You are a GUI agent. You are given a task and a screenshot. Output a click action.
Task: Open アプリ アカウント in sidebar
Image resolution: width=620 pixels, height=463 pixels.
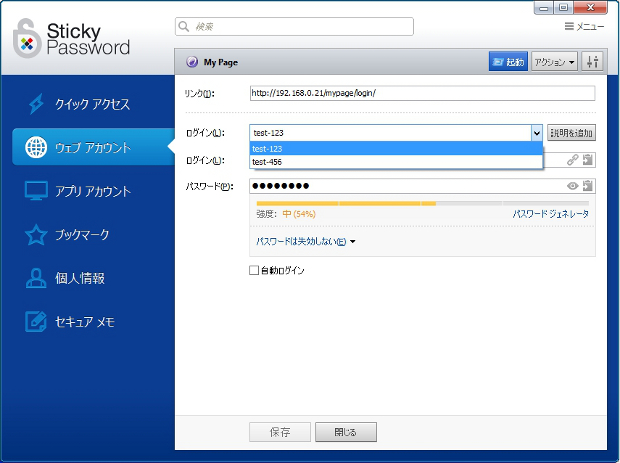(93, 191)
